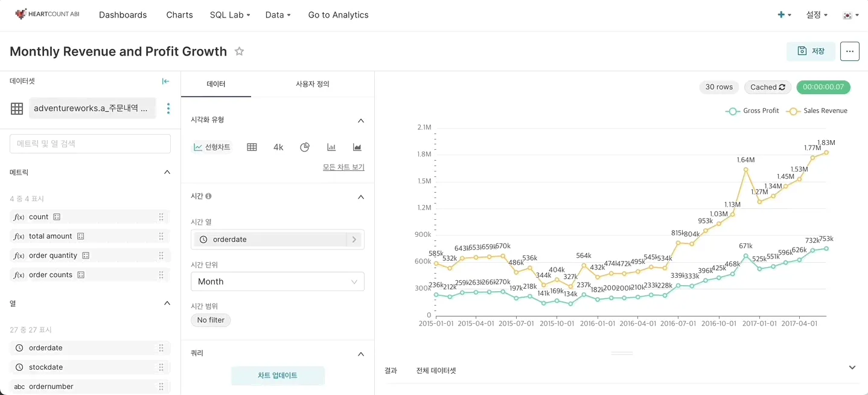The width and height of the screenshot is (868, 395).
Task: Choose the 4k big number chart type
Action: point(278,147)
